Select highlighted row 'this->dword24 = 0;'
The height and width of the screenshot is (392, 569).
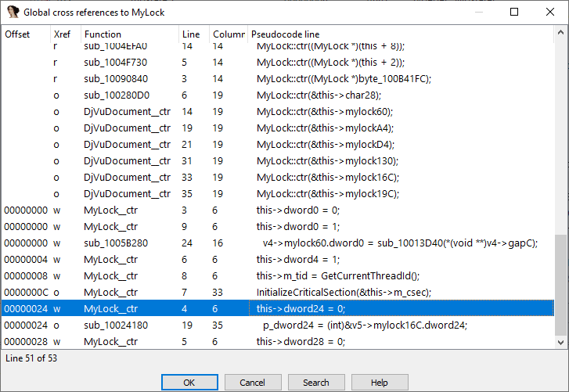[x=278, y=309]
